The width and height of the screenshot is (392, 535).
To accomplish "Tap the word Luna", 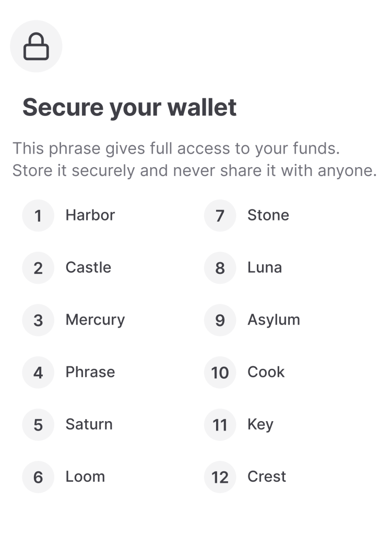I will tap(265, 267).
